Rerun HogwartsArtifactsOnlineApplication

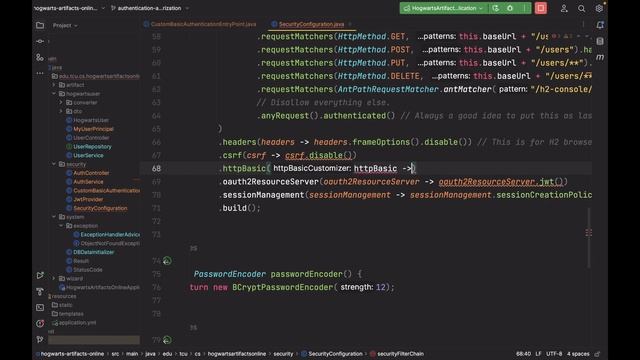[x=496, y=8]
